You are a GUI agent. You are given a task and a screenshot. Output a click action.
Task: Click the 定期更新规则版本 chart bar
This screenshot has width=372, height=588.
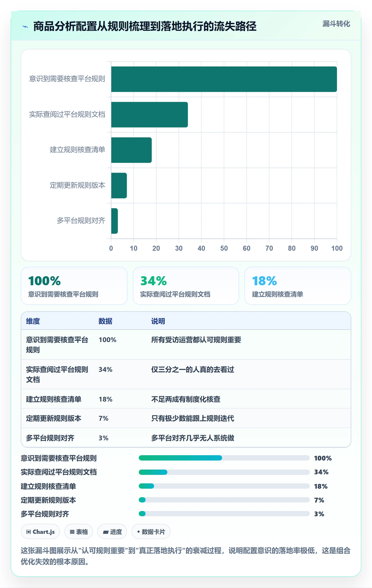pos(119,185)
